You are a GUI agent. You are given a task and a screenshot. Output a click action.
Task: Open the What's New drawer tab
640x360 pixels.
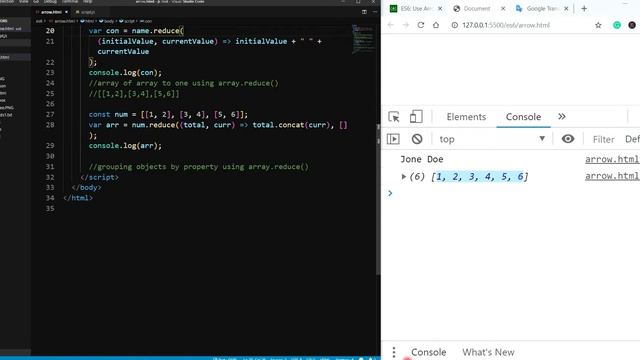tap(488, 352)
